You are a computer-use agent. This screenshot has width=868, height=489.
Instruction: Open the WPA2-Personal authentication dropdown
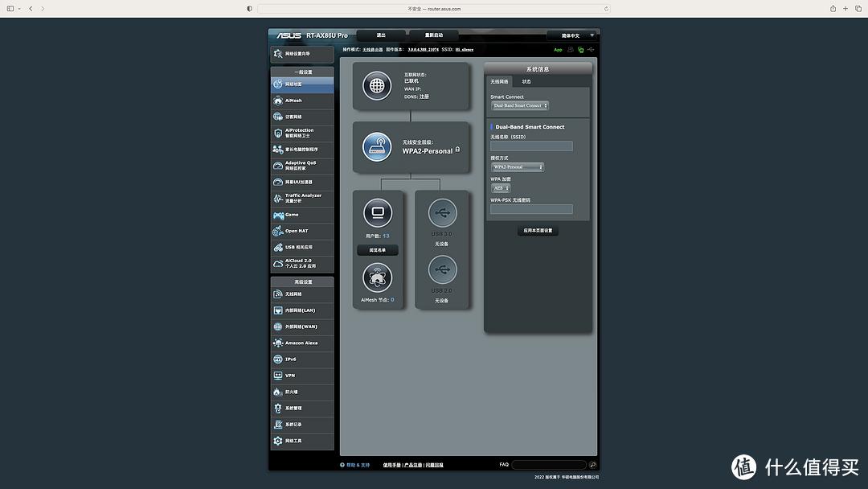coord(518,167)
